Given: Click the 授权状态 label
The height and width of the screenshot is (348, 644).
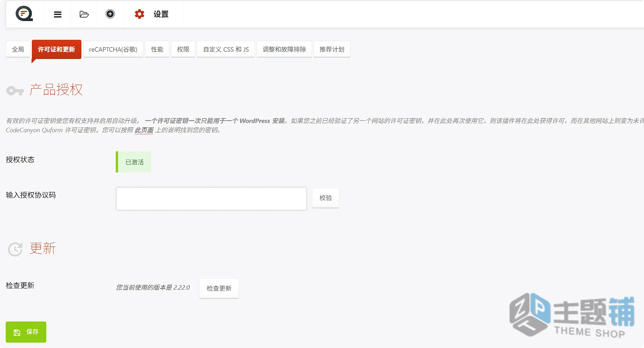Looking at the screenshot, I should 20,160.
